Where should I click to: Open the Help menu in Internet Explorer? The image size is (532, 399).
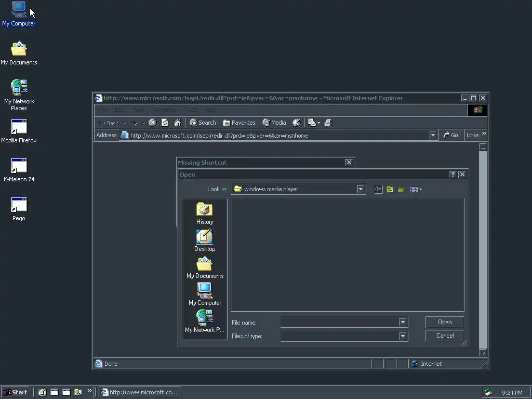[x=211, y=110]
